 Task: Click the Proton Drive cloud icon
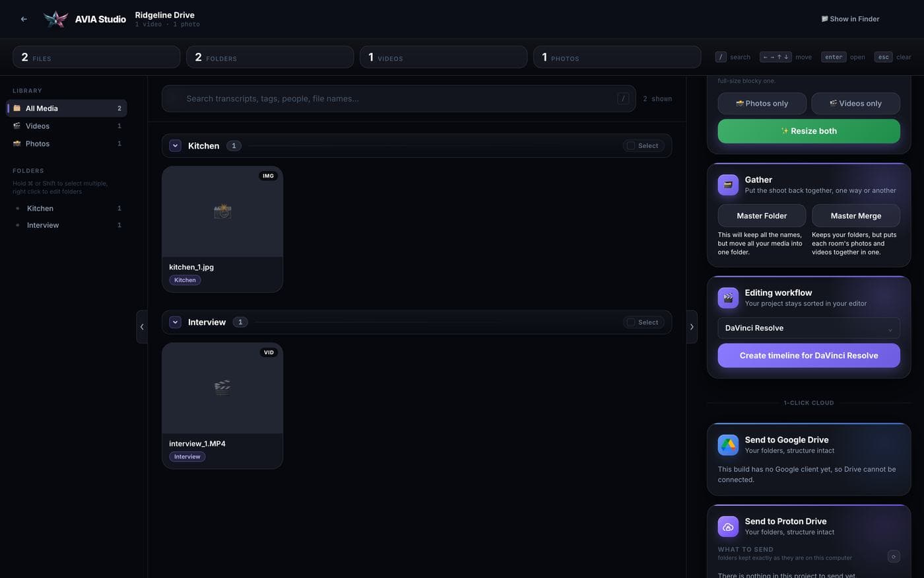(728, 526)
